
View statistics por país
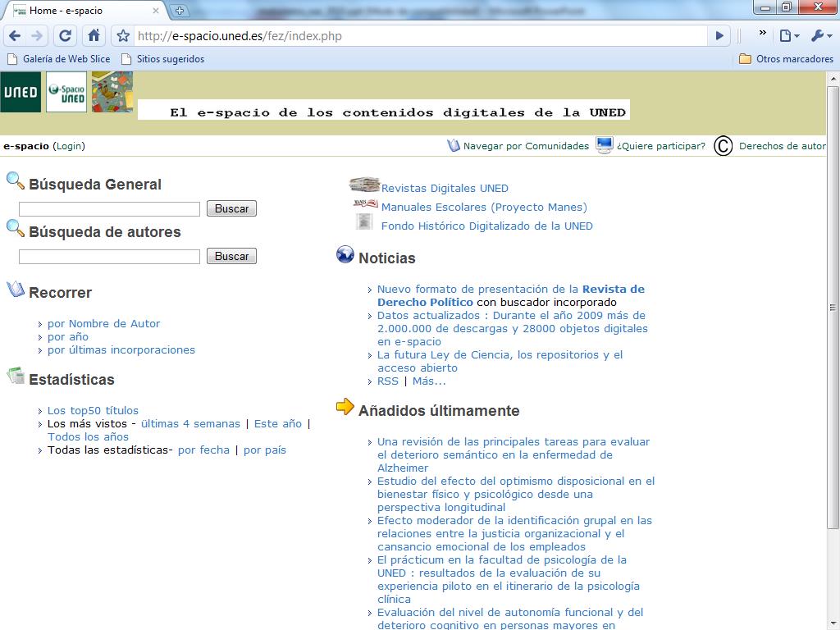265,450
